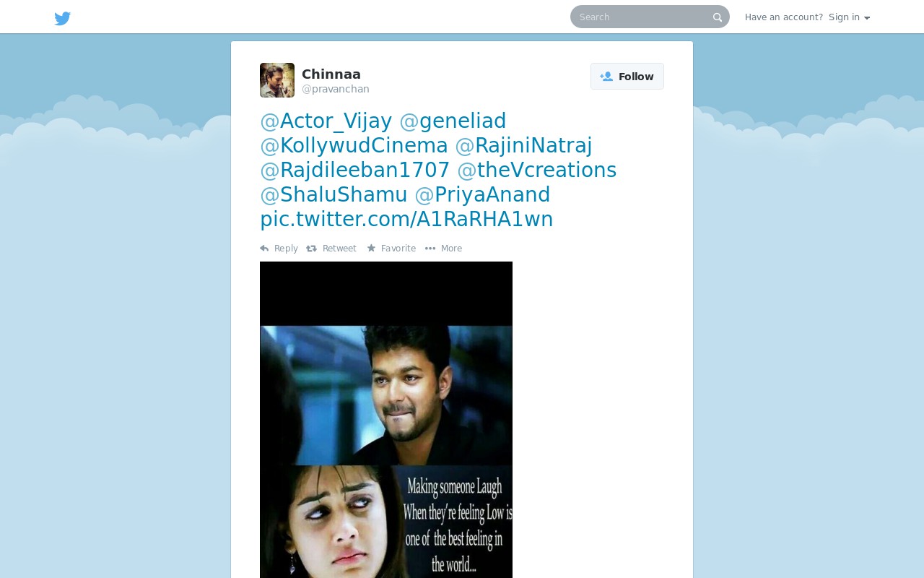Open the @theVcreations mention
The image size is (924, 578).
click(x=536, y=170)
